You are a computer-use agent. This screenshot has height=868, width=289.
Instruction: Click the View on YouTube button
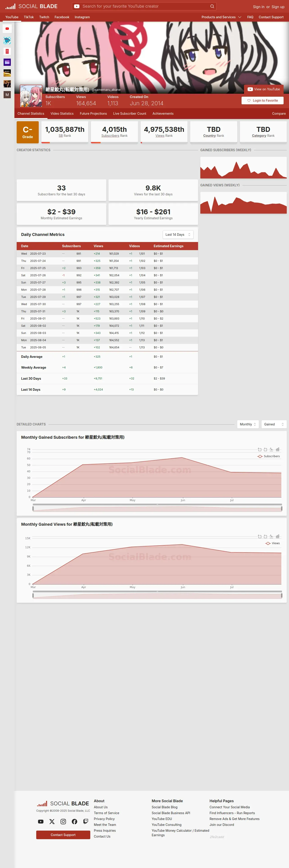tap(264, 89)
